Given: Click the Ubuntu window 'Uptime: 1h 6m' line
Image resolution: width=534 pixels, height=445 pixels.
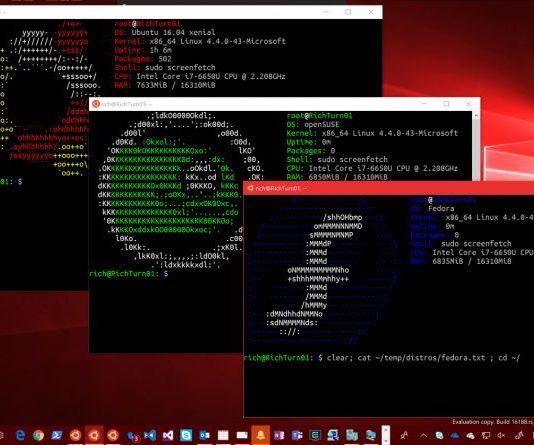Looking at the screenshot, I should (x=143, y=50).
